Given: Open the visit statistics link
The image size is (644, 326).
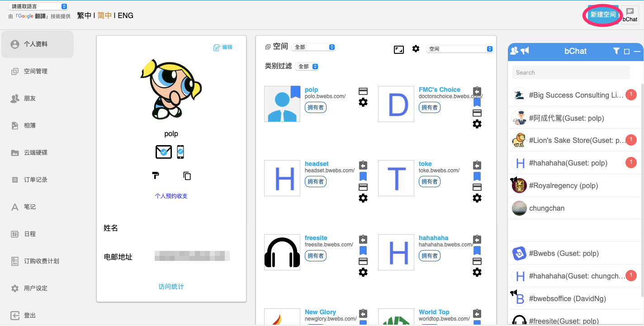Looking at the screenshot, I should pyautogui.click(x=171, y=287).
